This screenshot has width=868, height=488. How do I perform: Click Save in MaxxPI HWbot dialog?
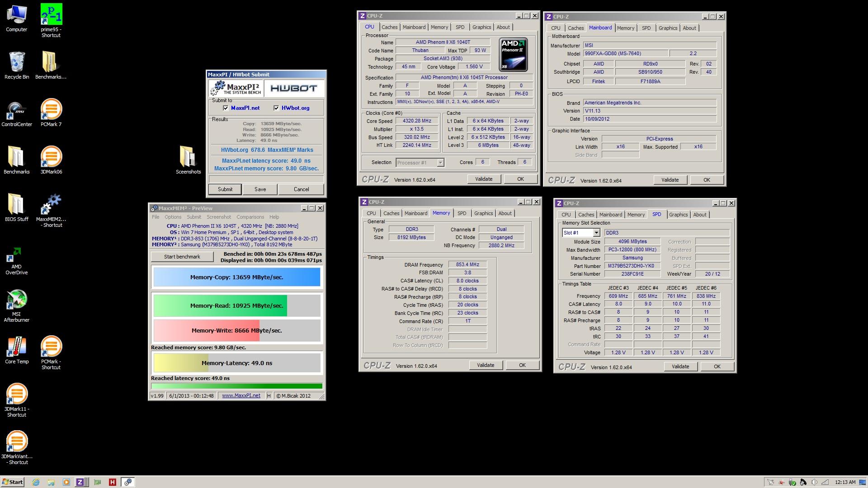(x=260, y=189)
